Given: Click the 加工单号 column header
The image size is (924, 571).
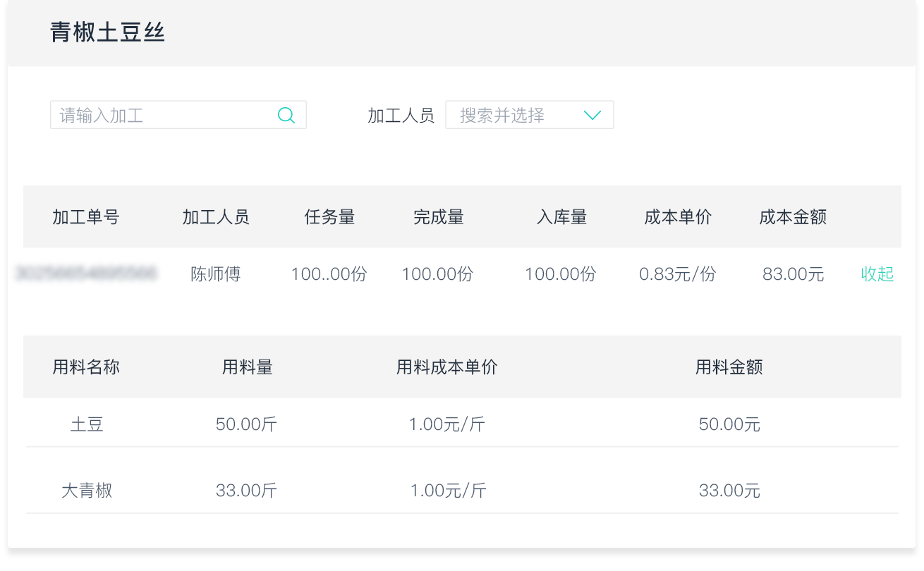Looking at the screenshot, I should [86, 217].
